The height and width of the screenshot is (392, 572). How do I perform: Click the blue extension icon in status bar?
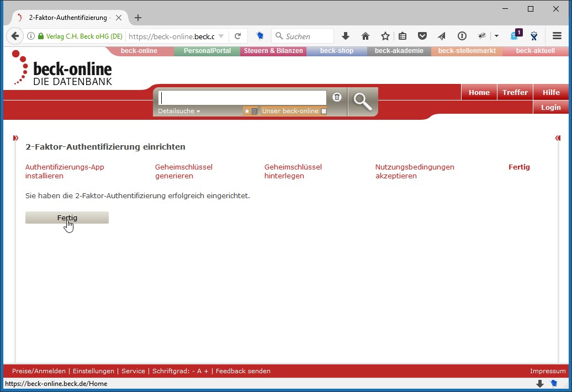tap(554, 383)
